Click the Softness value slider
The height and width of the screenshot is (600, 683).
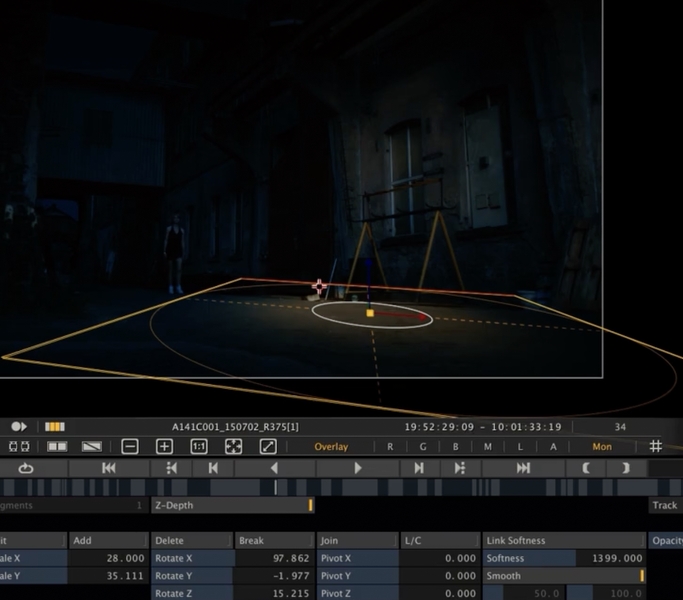(x=564, y=558)
